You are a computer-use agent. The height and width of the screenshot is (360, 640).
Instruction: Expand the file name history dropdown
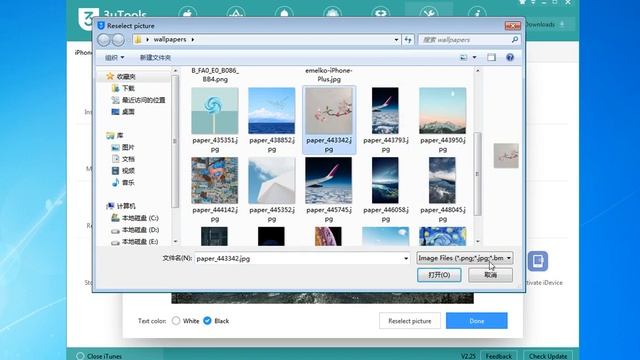[x=406, y=258]
